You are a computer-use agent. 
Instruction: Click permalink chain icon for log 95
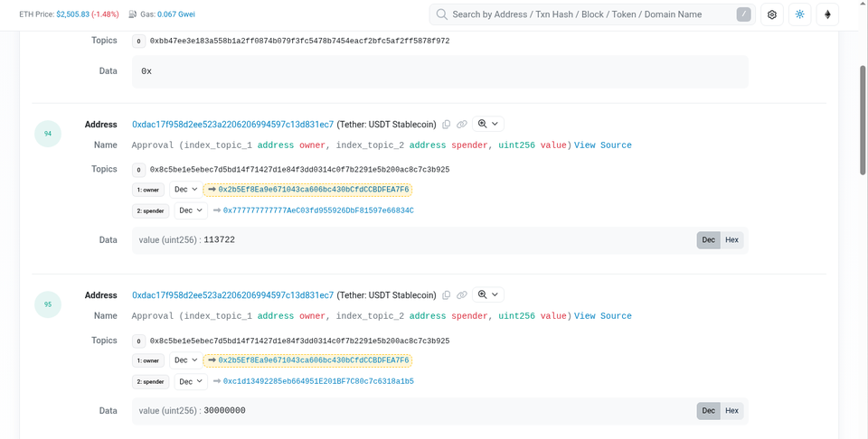pyautogui.click(x=462, y=295)
